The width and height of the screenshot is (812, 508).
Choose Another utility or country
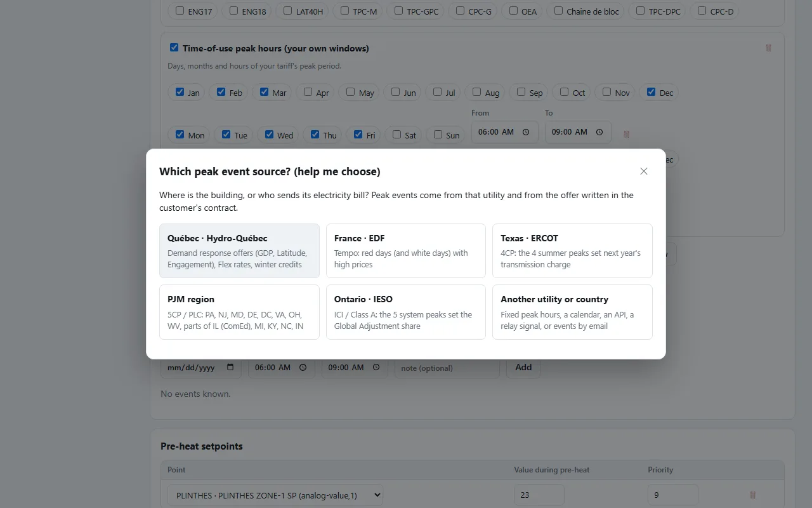click(572, 312)
